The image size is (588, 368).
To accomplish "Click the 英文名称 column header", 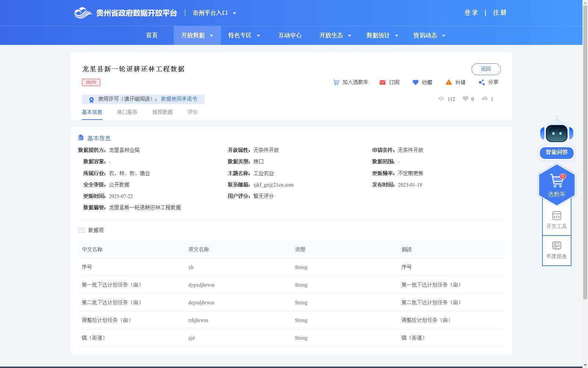I will click(199, 250).
